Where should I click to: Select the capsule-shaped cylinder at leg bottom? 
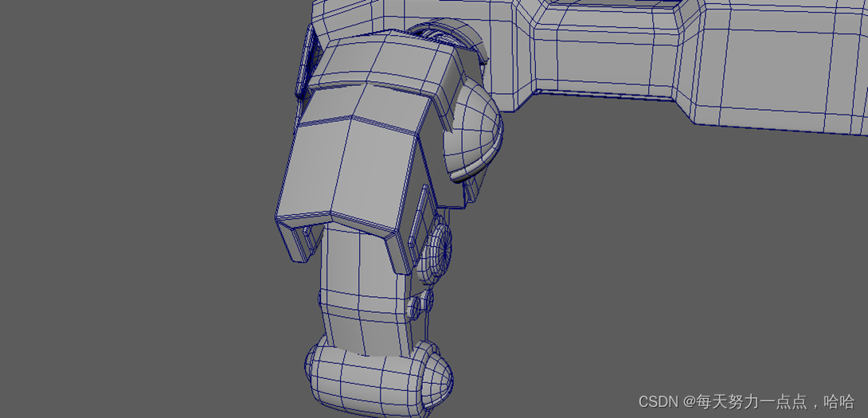click(378, 378)
